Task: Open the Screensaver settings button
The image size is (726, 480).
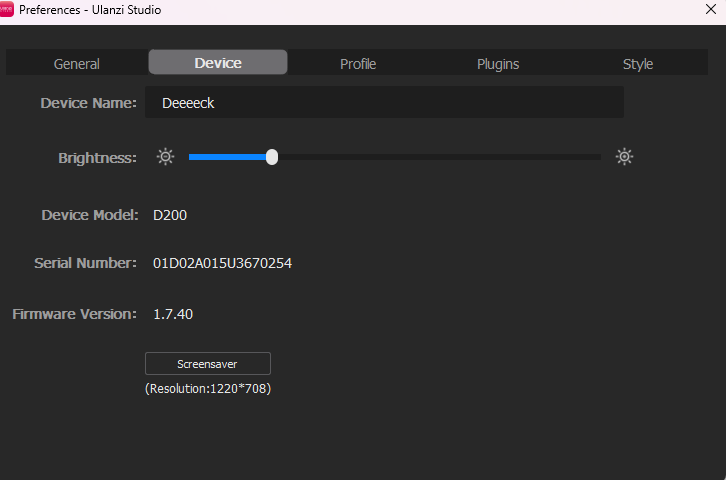Action: click(208, 364)
